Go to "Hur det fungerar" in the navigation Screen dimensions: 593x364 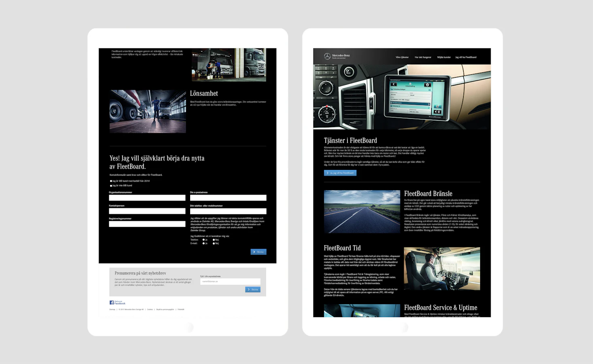pyautogui.click(x=423, y=57)
